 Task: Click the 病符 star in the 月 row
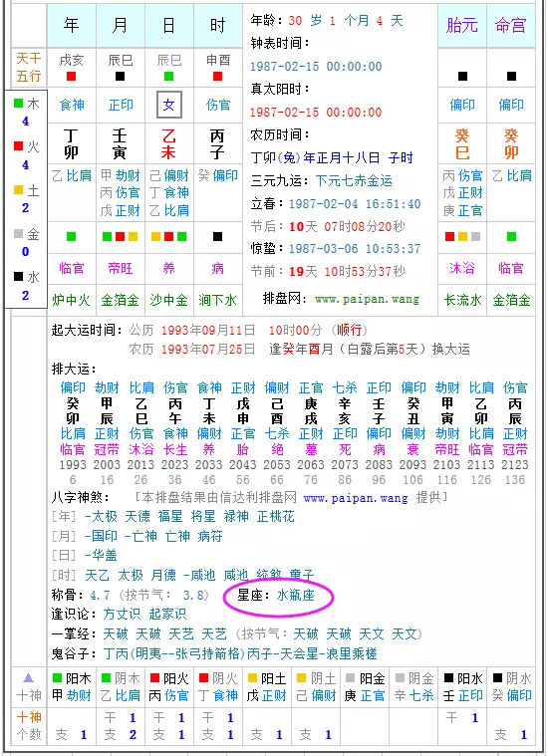pyautogui.click(x=210, y=536)
